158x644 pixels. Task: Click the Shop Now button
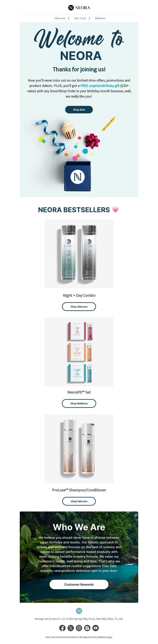point(79,109)
